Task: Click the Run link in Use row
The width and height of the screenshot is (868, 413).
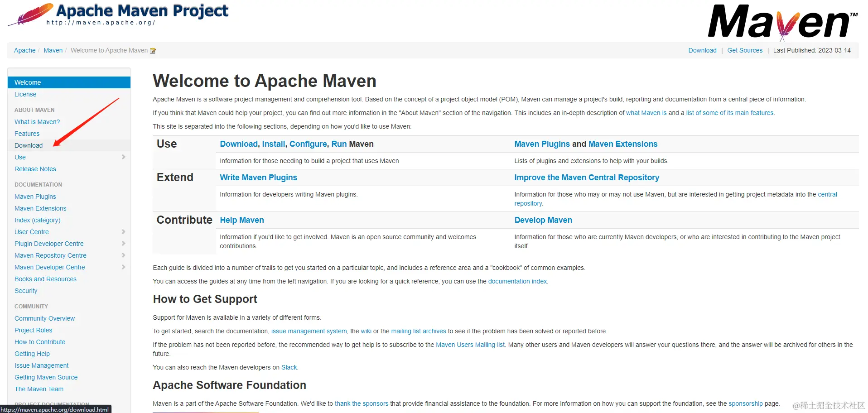Action: tap(339, 144)
